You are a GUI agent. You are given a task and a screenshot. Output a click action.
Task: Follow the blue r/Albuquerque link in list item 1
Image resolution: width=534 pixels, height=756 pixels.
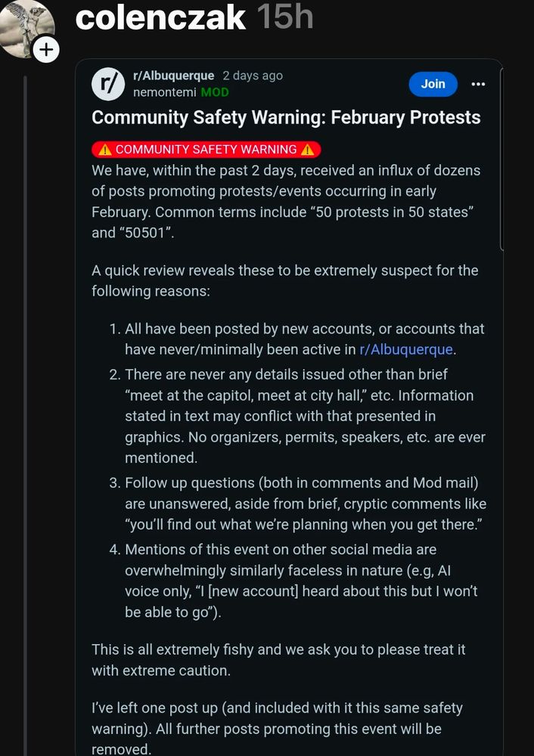[x=405, y=349]
